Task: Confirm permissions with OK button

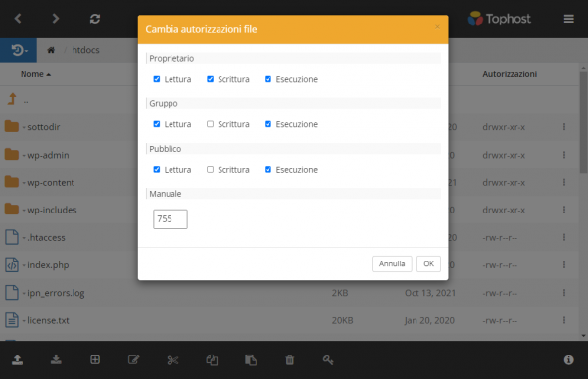Action: click(428, 263)
